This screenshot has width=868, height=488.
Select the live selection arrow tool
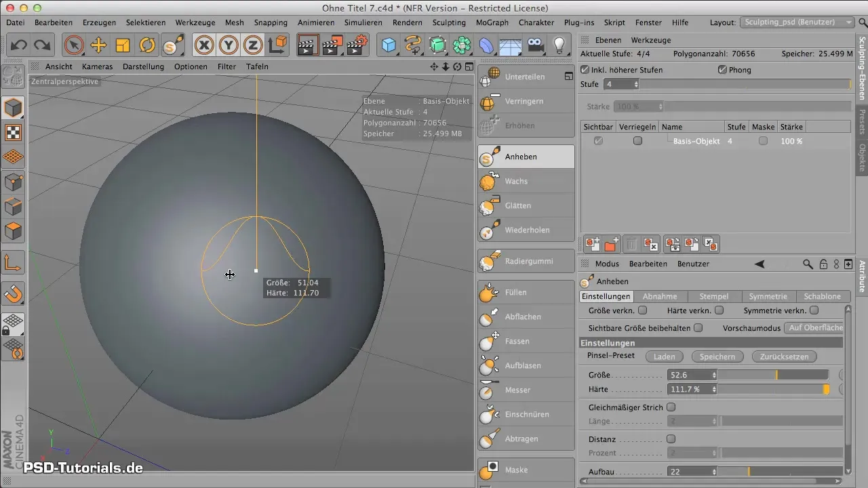pos(74,45)
